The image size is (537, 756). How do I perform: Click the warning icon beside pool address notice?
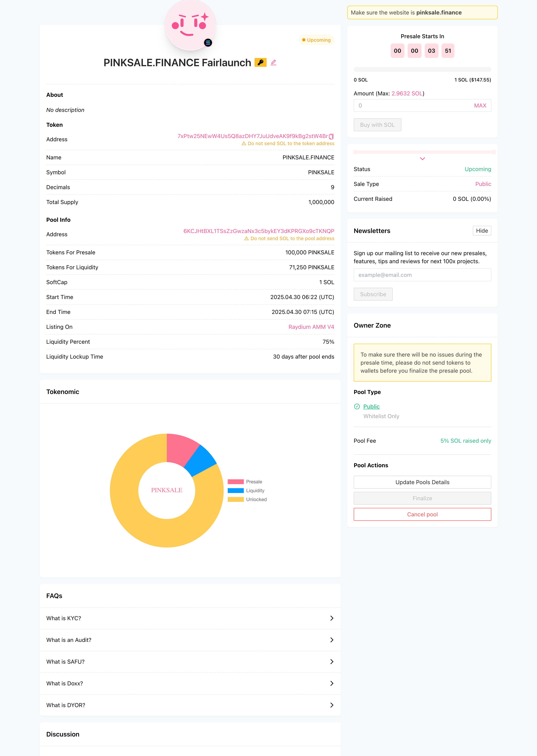tap(246, 238)
